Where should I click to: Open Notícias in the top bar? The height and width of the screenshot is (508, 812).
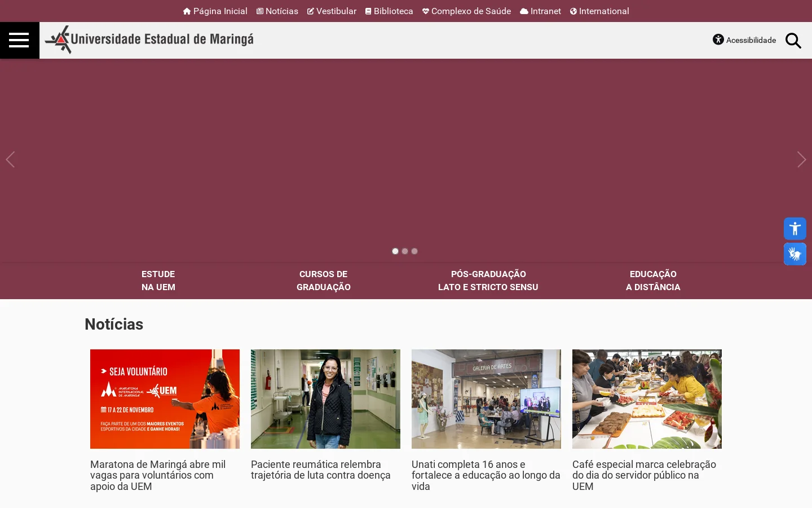[277, 11]
